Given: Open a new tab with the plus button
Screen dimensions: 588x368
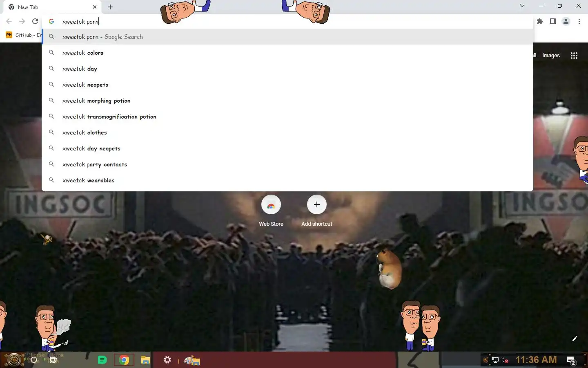Looking at the screenshot, I should (x=110, y=7).
